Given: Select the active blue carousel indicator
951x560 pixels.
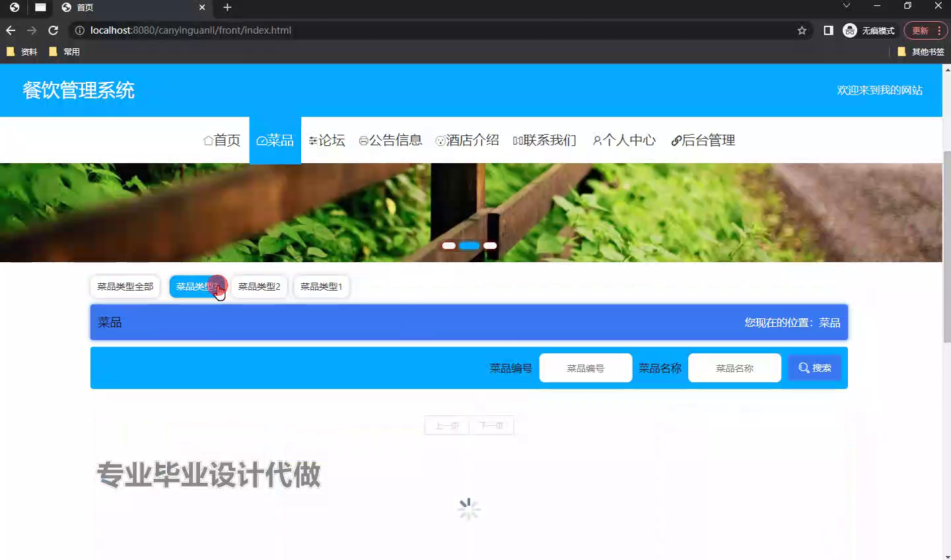Looking at the screenshot, I should coord(470,246).
